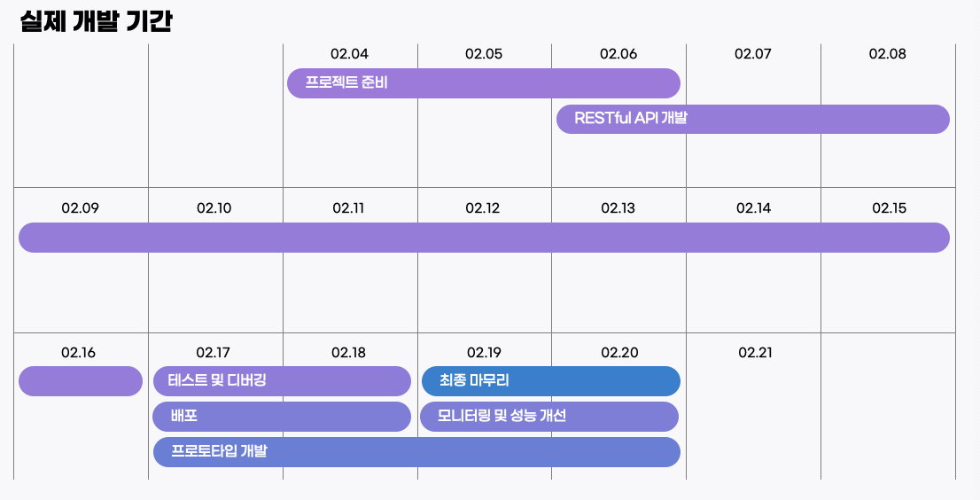
Task: Click the 프로젝트 준비 schedule bar
Action: [x=483, y=83]
